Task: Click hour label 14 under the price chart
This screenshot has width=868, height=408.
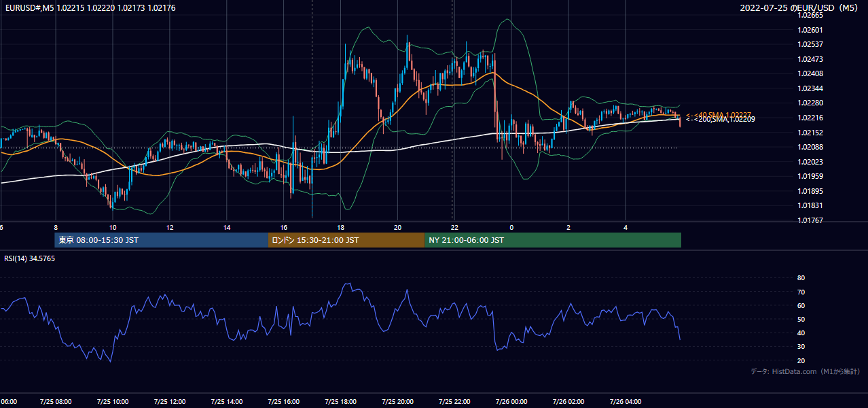Action: [227, 227]
